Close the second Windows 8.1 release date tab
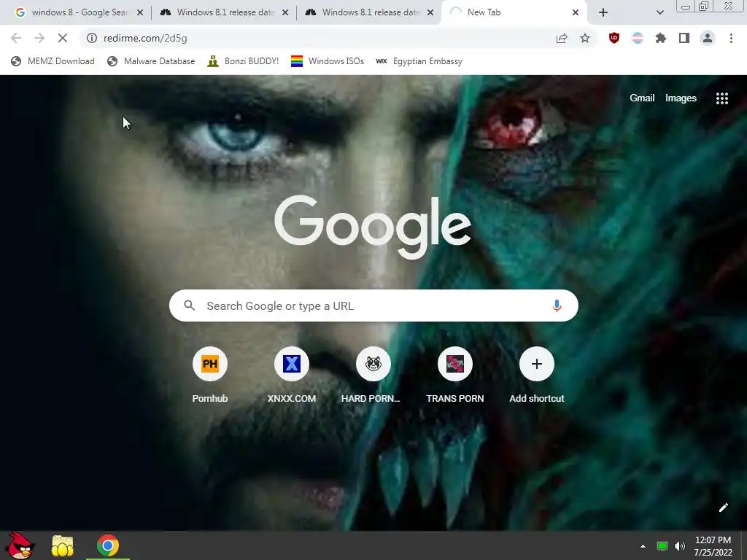Image resolution: width=747 pixels, height=560 pixels. coord(430,12)
